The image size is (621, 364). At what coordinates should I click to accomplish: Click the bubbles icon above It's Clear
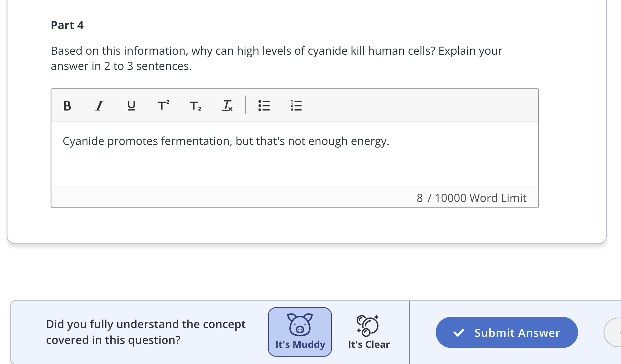tap(368, 325)
